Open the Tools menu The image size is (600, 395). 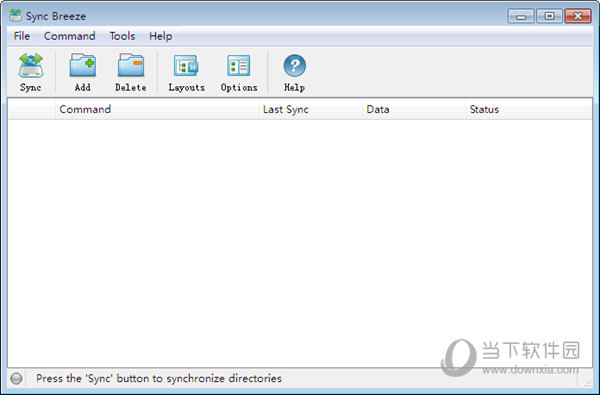click(122, 36)
